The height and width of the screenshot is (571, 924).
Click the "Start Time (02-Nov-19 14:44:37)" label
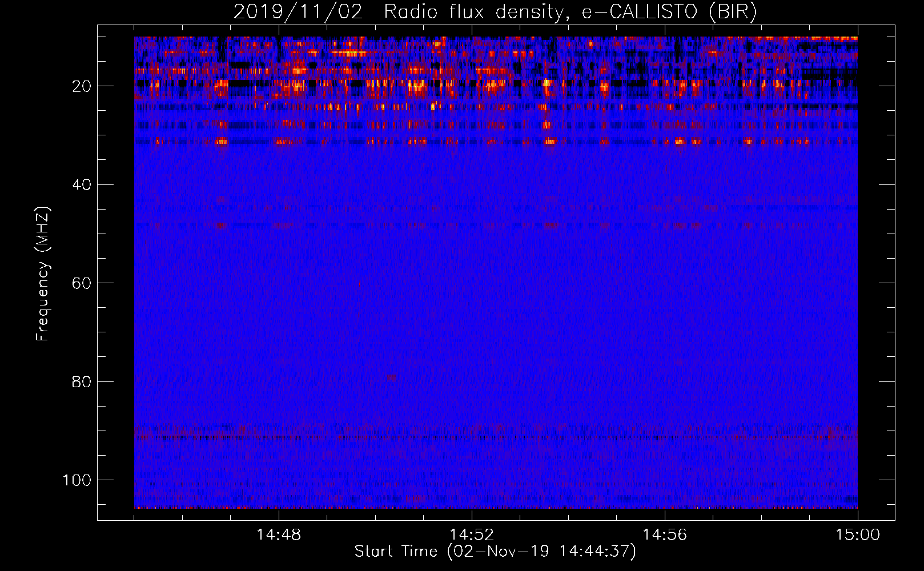(x=495, y=552)
